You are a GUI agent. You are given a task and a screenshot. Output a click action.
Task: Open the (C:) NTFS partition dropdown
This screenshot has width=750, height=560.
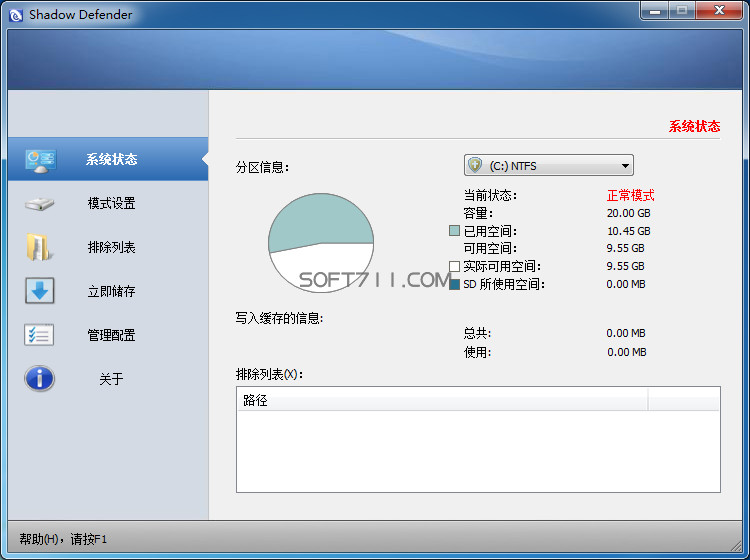549,165
